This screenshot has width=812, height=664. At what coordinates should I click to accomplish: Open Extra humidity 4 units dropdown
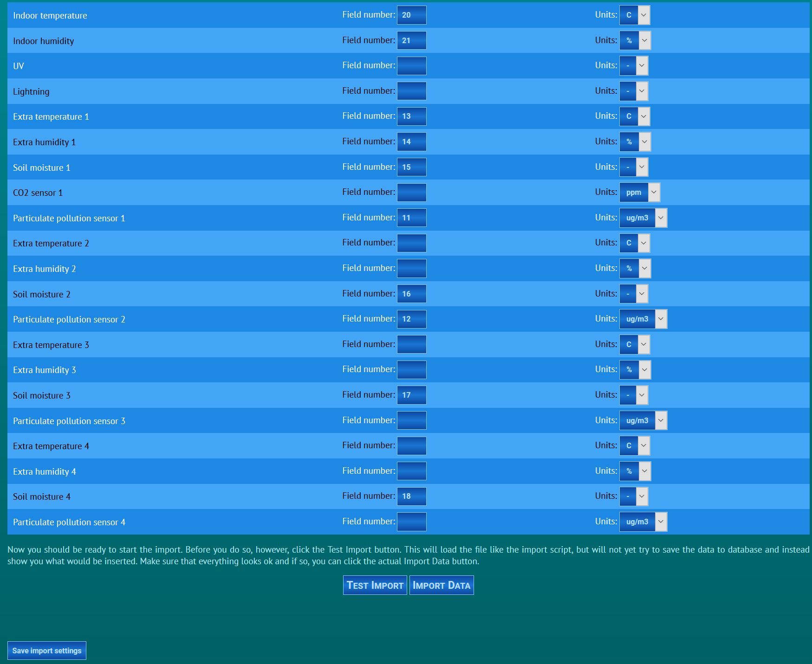(x=635, y=471)
